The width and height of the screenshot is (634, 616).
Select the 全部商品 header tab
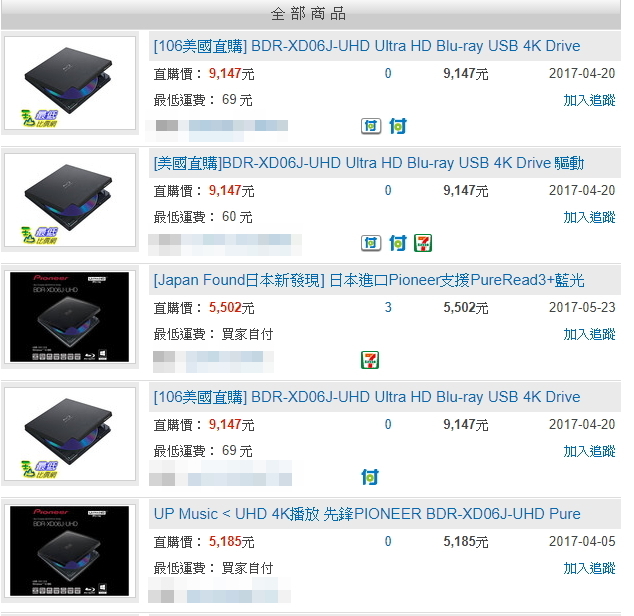(309, 14)
